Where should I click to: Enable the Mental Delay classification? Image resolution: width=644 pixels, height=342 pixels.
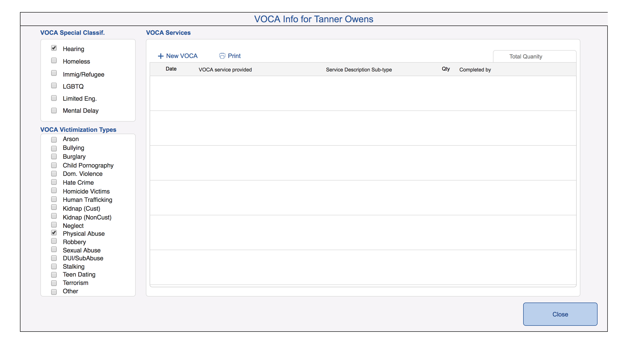54,110
